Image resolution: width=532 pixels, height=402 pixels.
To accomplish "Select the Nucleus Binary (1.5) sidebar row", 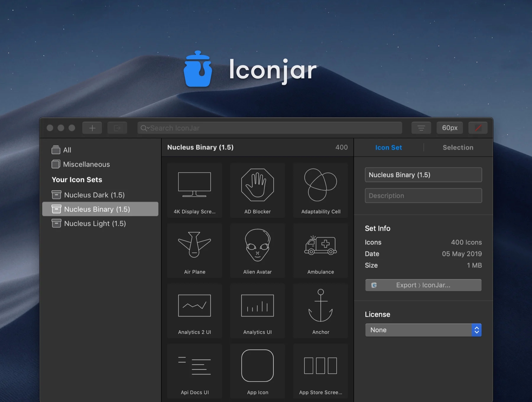I will tap(100, 209).
